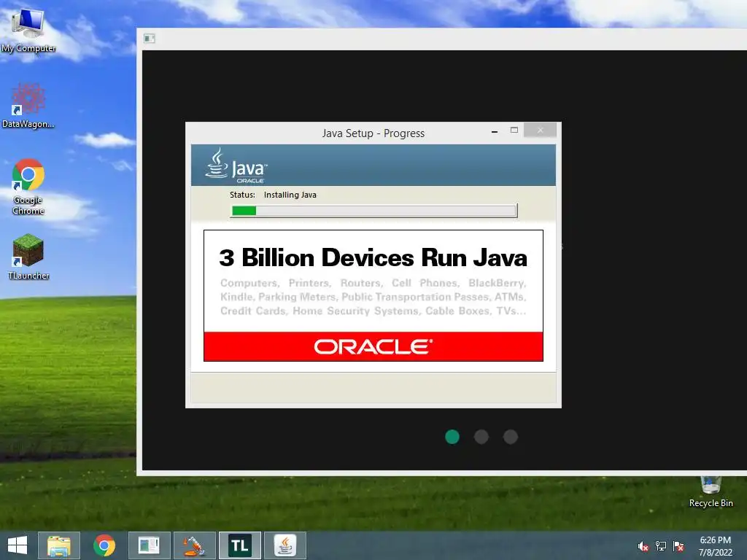Screen dimensions: 747x560
Task: Close the Java Setup Progress dialog
Action: coord(540,130)
